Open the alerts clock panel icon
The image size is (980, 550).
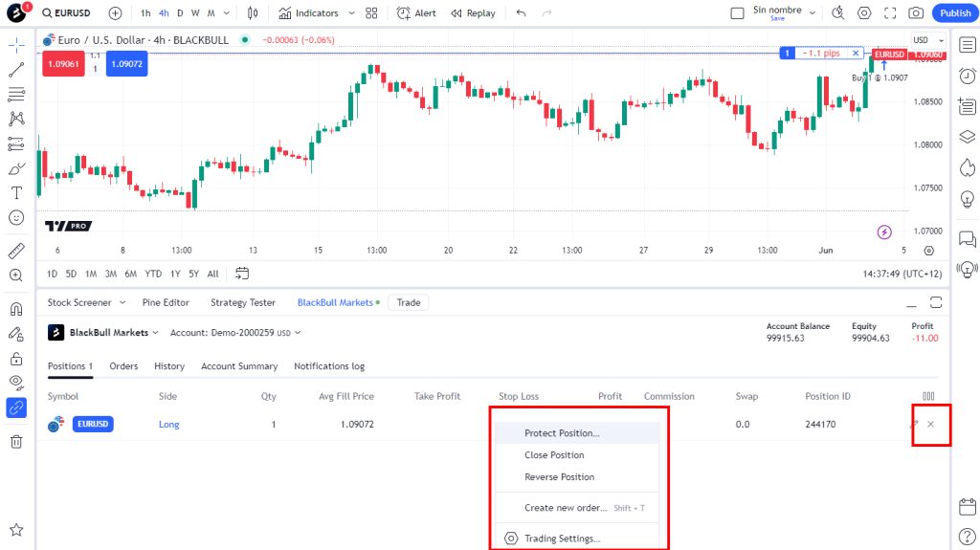[967, 76]
